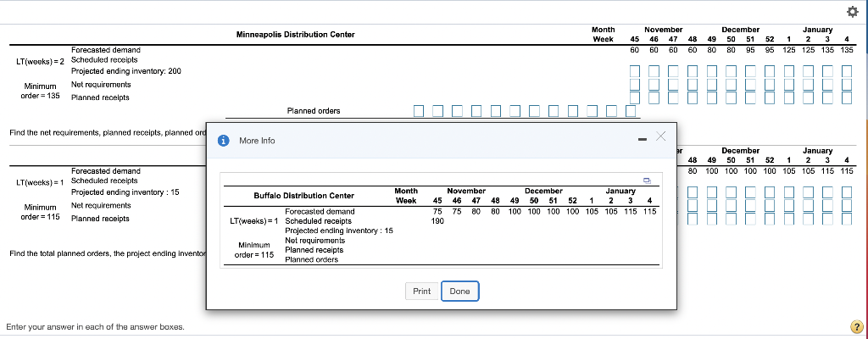Screen dimensions: 868x339
Task: Click 'Projected ending inventory : 15' in dialog
Action: point(339,231)
